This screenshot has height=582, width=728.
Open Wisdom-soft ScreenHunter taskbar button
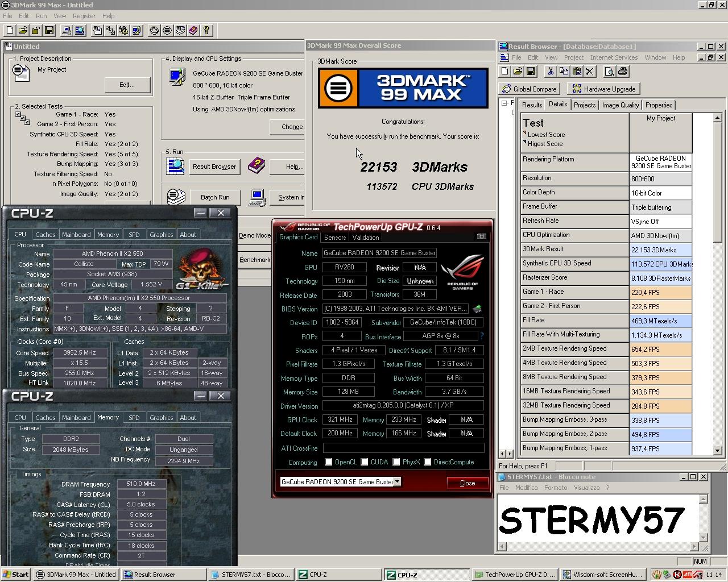(x=603, y=575)
